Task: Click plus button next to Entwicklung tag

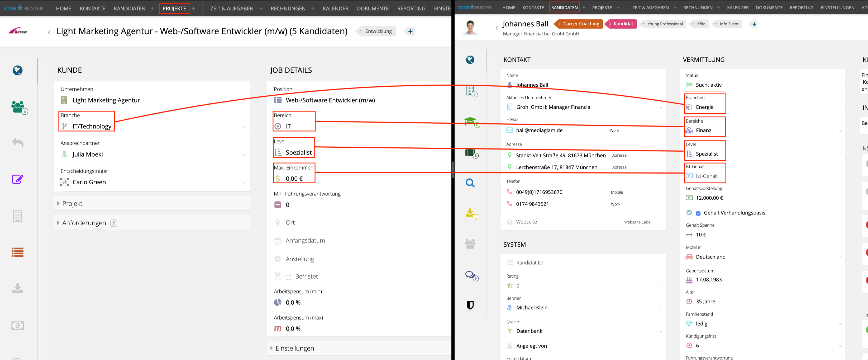Action: pos(410,31)
